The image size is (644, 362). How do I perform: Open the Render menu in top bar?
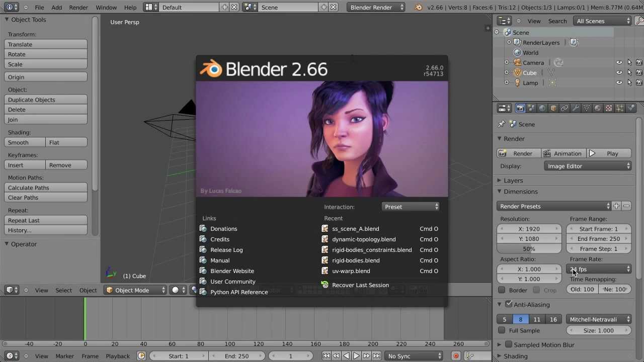(78, 7)
